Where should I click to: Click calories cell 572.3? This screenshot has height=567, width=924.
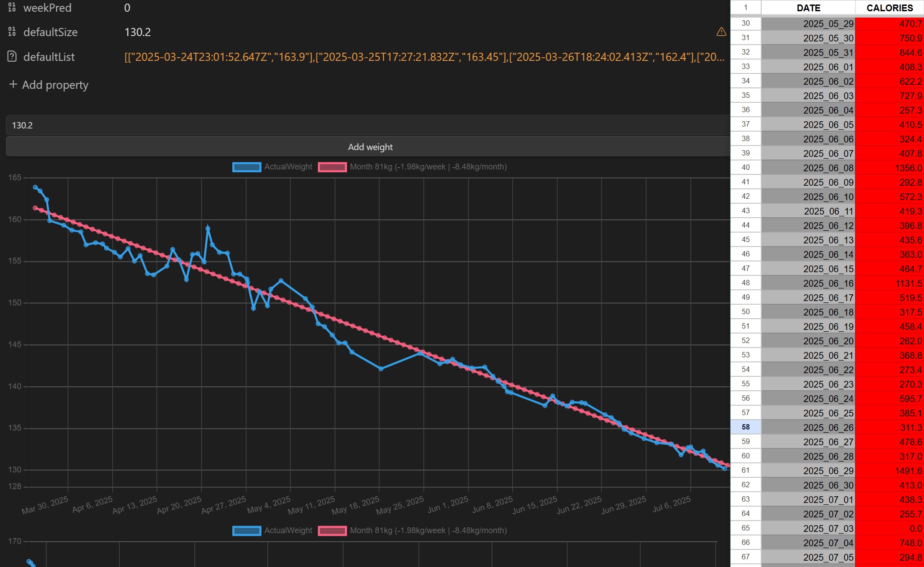click(x=889, y=197)
